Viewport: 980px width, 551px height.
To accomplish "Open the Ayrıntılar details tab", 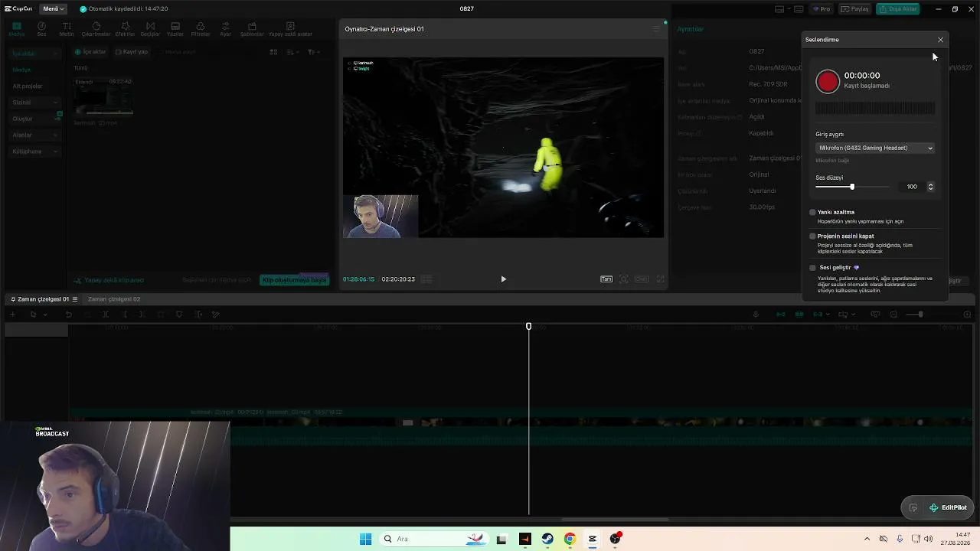I will pyautogui.click(x=691, y=29).
